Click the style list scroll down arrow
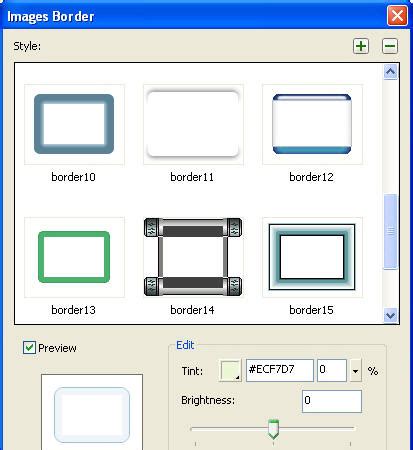 coord(390,315)
